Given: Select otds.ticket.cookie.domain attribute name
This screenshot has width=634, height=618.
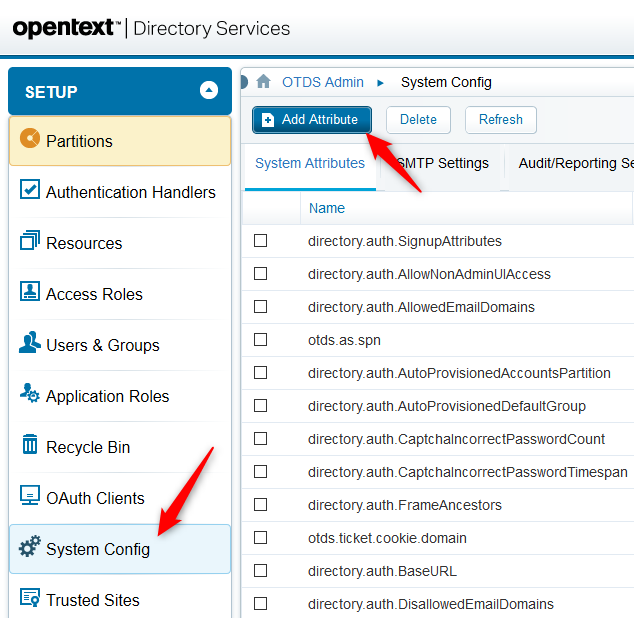Looking at the screenshot, I should 387,538.
